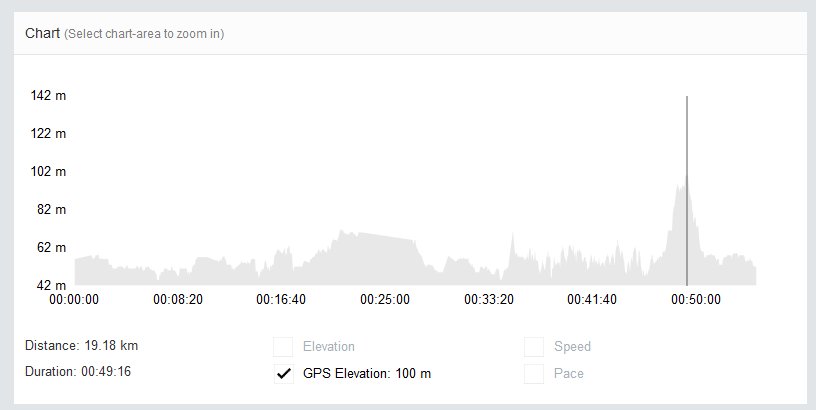Click the Distance: 19.18 km readout
Image resolution: width=816 pixels, height=410 pixels.
pos(82,345)
